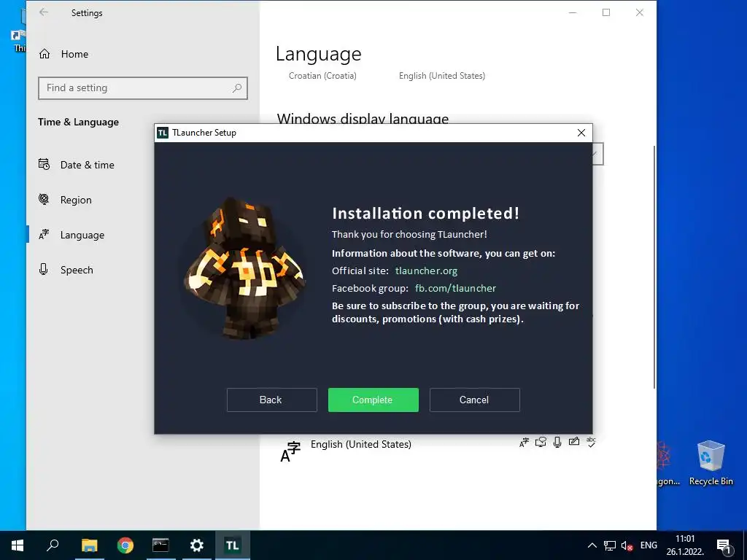
Task: Select English (United States) language entry
Action: pyautogui.click(x=360, y=444)
